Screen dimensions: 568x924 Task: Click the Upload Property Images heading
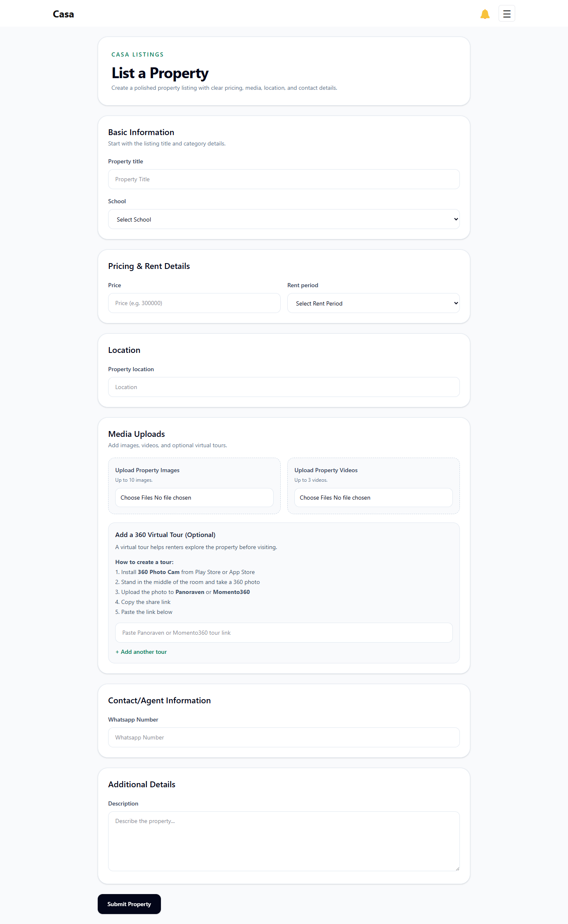point(147,470)
